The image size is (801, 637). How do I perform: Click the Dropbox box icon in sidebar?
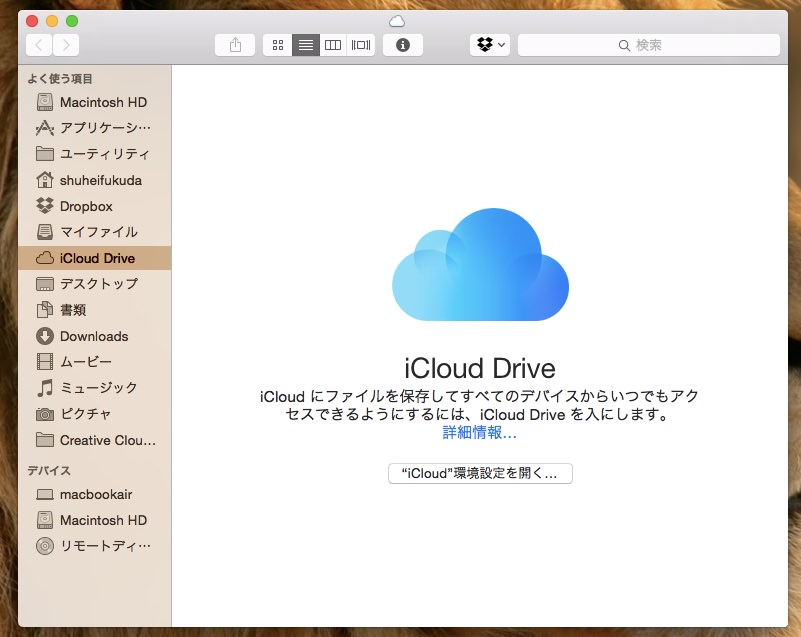coord(44,205)
